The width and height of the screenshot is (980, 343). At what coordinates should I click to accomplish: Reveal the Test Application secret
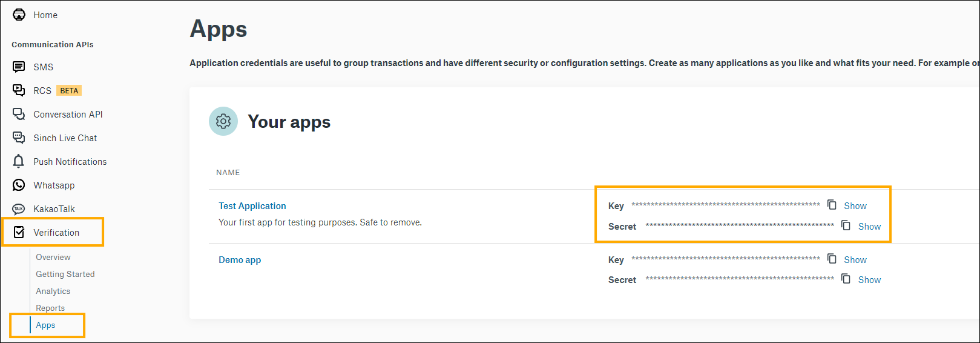(x=869, y=227)
